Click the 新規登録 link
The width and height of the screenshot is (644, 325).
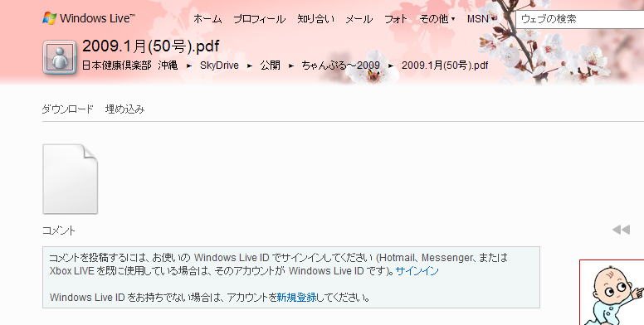coord(296,297)
